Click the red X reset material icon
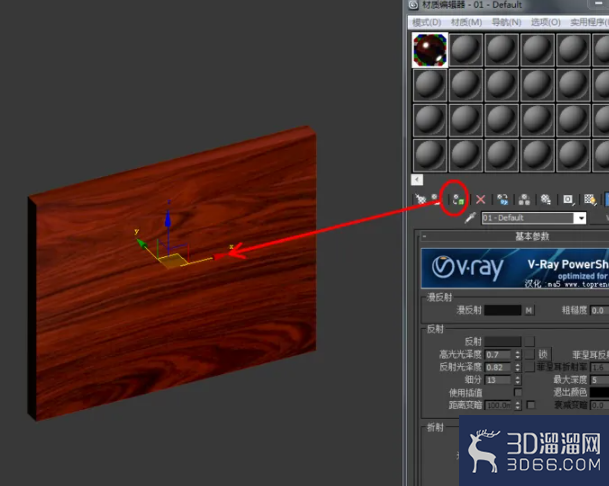 [480, 200]
